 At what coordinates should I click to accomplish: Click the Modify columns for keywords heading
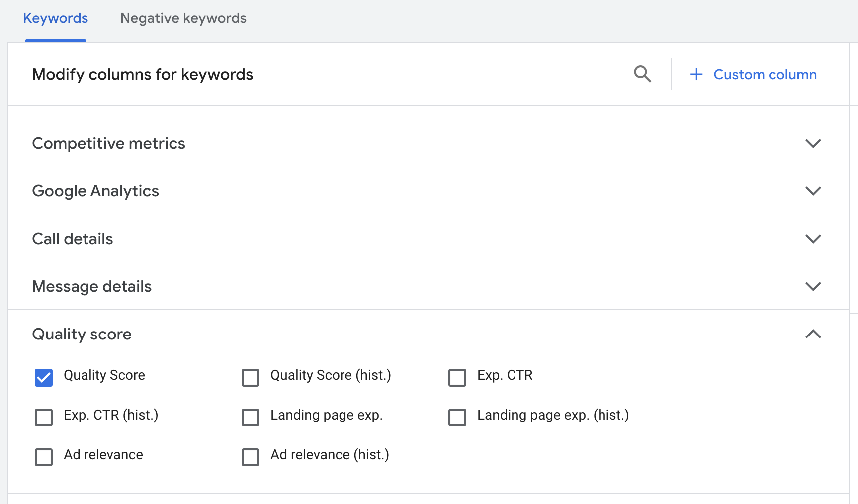tap(143, 75)
